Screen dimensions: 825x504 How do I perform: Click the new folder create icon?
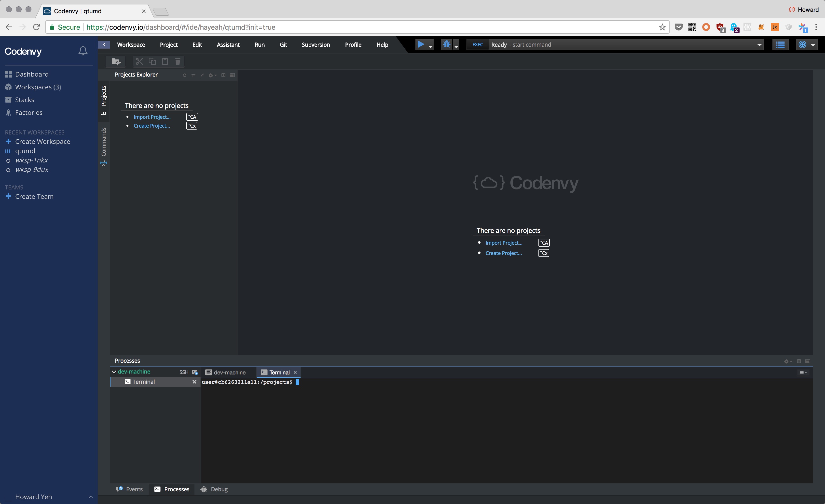point(116,62)
